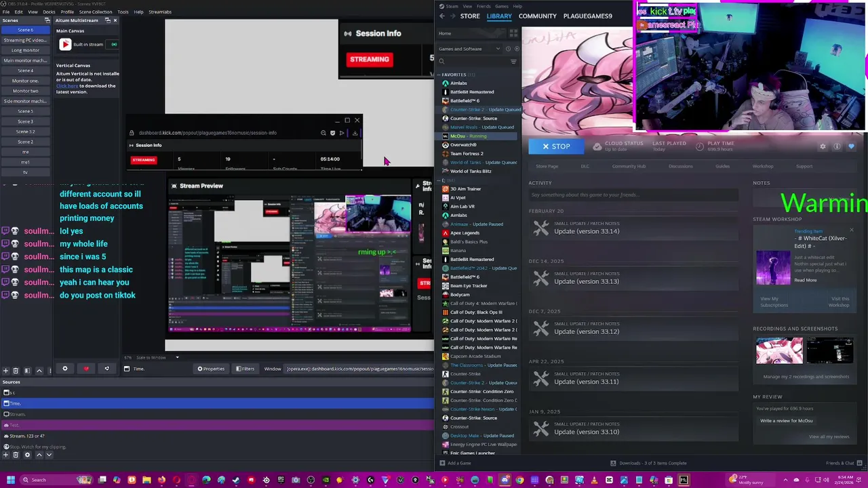Go forward in Steam navigation
The image size is (868, 488).
pyautogui.click(x=453, y=16)
